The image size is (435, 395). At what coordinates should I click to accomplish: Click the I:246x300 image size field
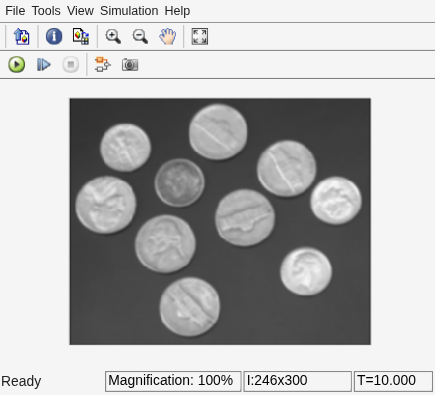(x=298, y=381)
